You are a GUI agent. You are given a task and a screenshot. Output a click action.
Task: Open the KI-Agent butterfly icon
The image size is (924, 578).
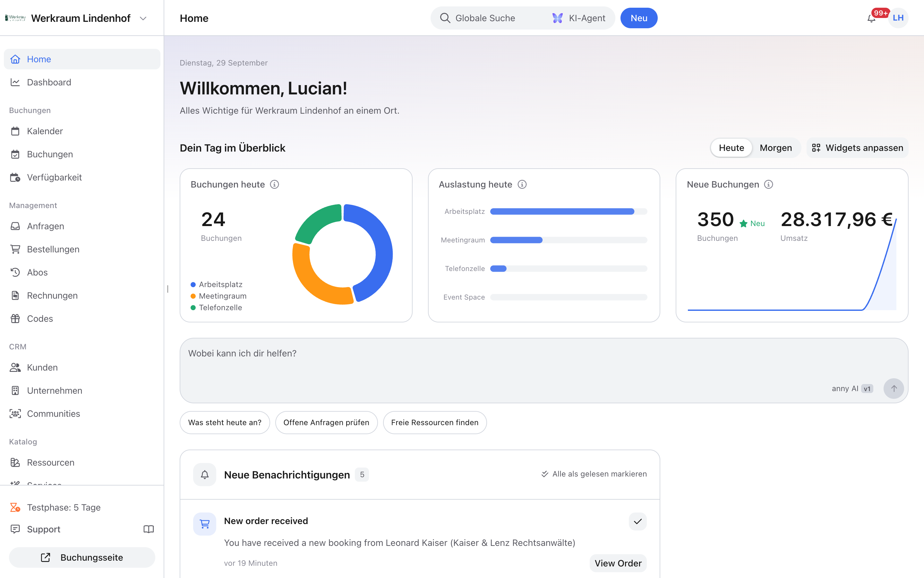(558, 18)
